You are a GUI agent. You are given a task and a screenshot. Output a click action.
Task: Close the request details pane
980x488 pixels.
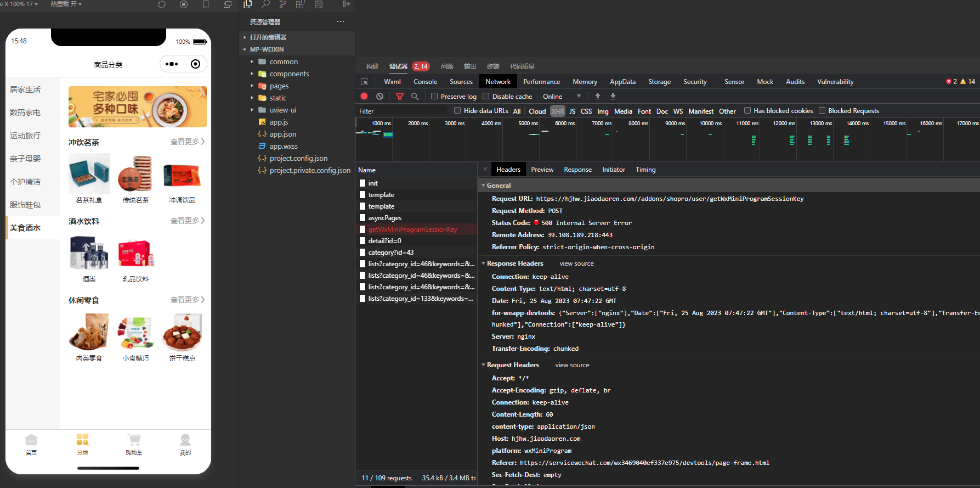485,169
